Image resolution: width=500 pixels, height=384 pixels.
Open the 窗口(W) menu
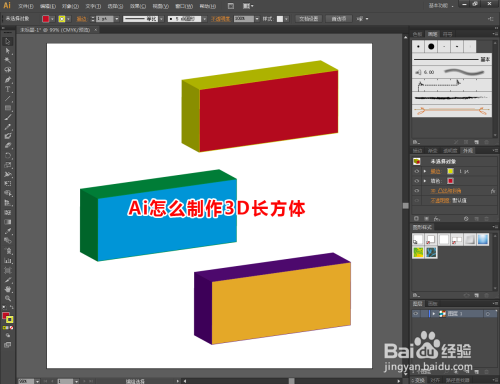click(x=184, y=6)
